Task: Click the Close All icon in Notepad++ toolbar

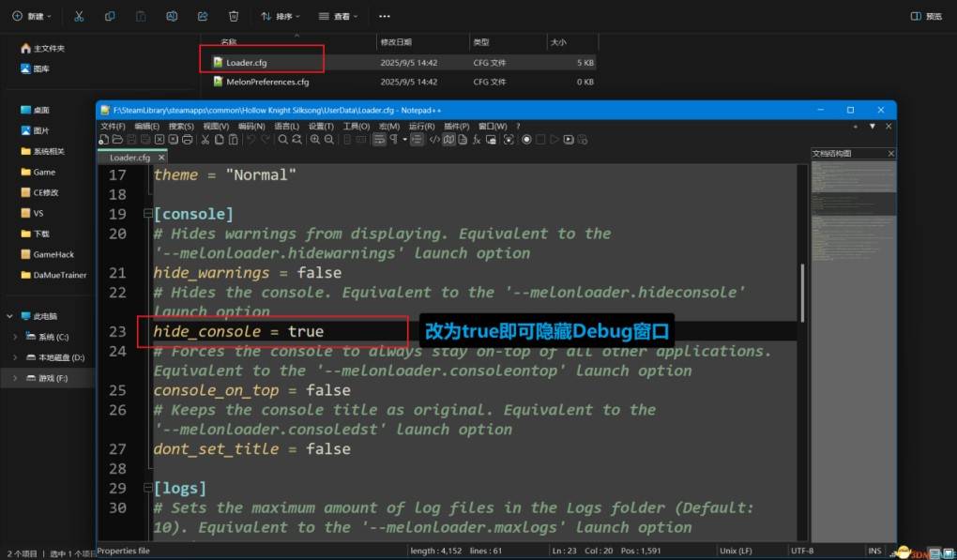Action: (x=174, y=140)
